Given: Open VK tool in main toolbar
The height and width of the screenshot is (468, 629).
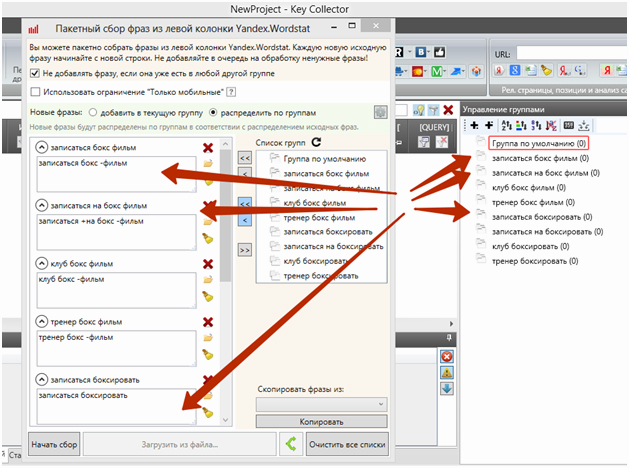Looking at the screenshot, I should (x=420, y=52).
